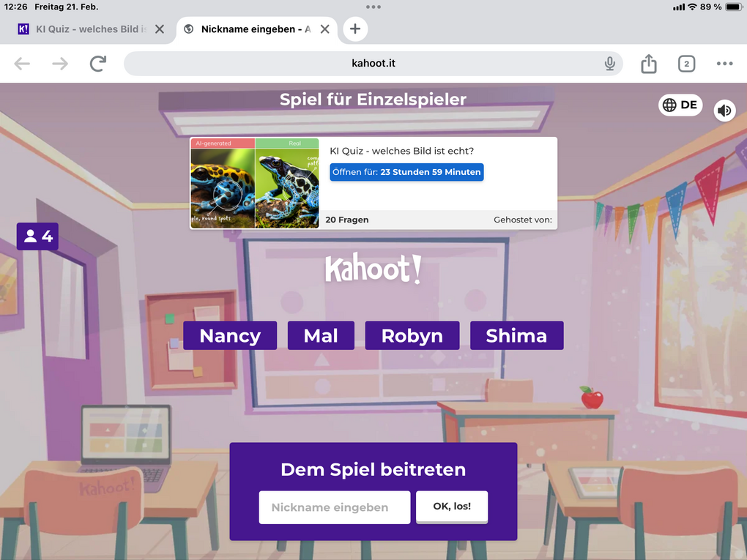747x560 pixels.
Task: Click the kahoot.it address bar
Action: (373, 64)
